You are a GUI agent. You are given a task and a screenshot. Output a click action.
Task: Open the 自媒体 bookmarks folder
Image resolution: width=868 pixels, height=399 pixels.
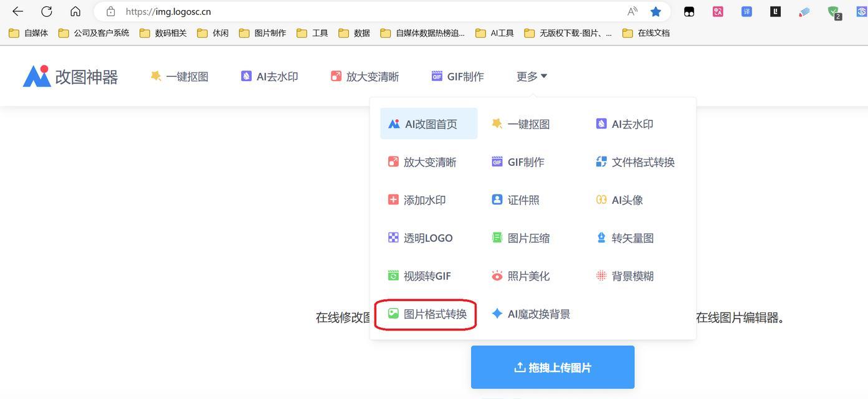[x=29, y=33]
